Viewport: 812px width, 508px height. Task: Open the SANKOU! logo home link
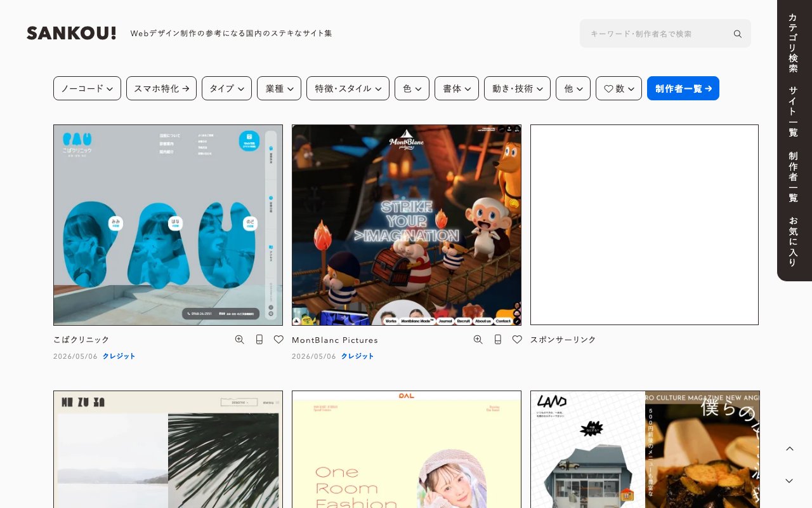click(72, 33)
